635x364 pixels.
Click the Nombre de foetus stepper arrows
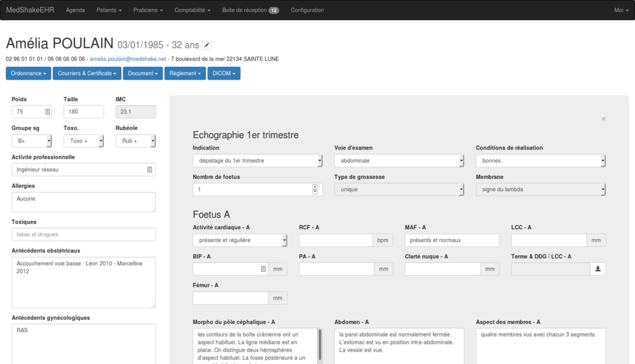[x=315, y=189]
